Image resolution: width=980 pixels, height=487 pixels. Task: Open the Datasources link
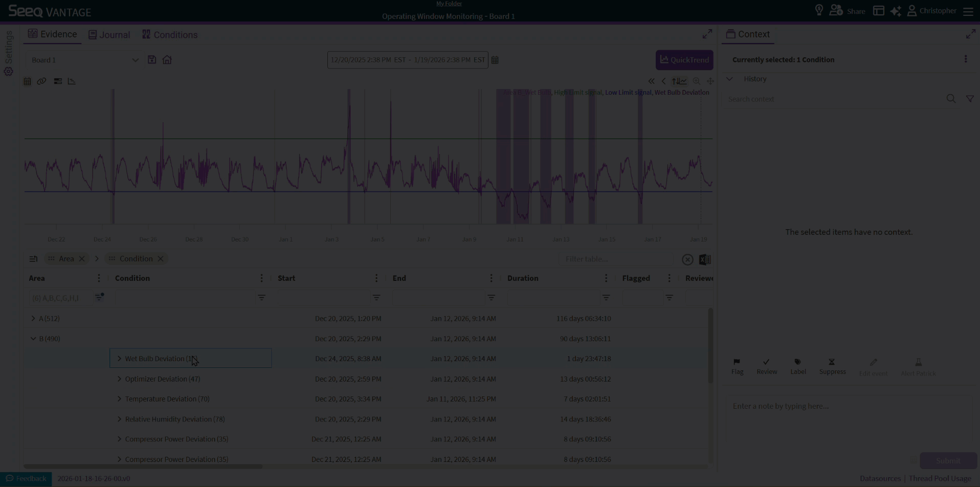coord(880,479)
